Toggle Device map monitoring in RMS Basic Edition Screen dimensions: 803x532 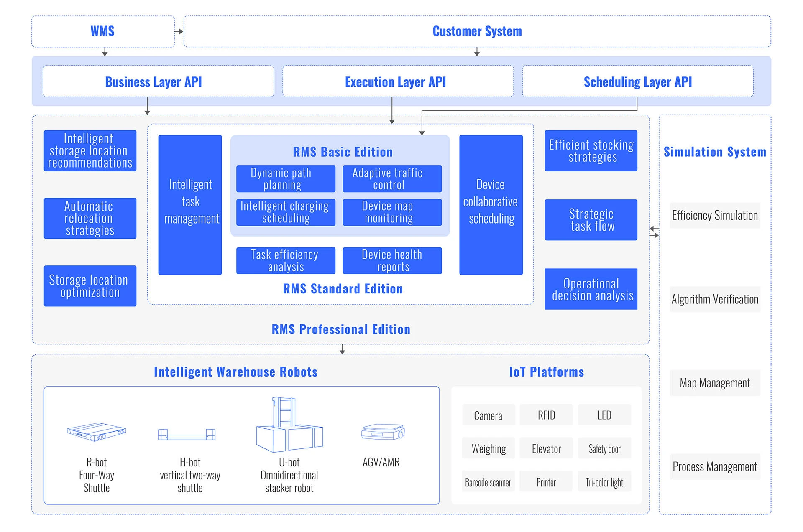coord(392,212)
